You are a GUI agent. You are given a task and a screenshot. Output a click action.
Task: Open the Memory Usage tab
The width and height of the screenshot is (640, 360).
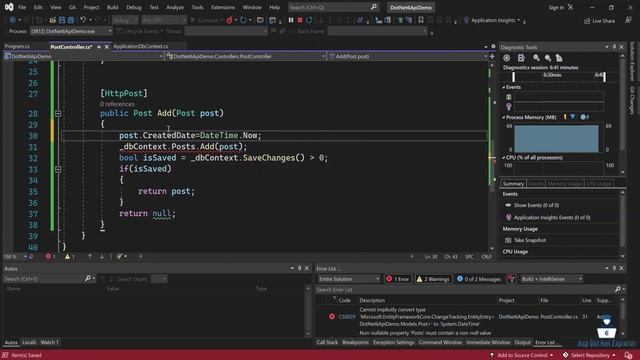[564, 184]
